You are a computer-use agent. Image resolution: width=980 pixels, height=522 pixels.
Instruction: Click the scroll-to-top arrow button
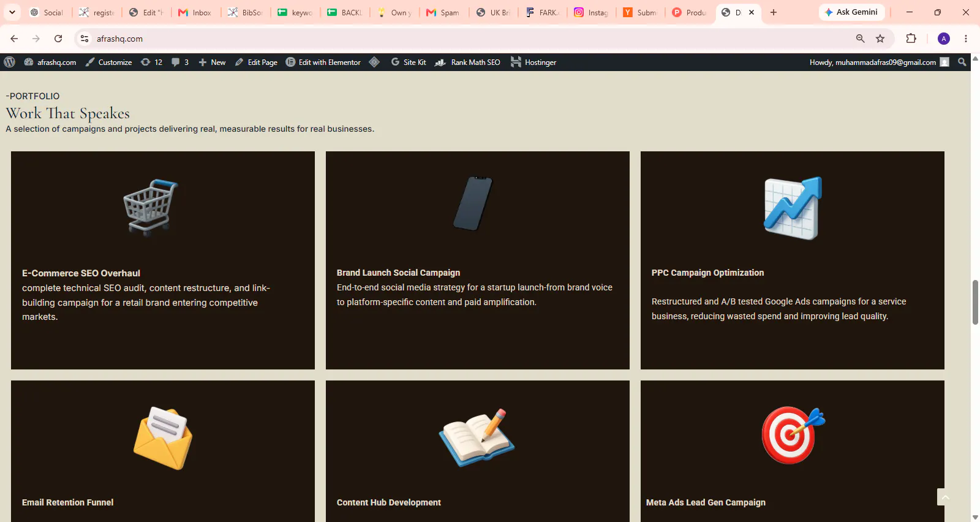click(945, 497)
